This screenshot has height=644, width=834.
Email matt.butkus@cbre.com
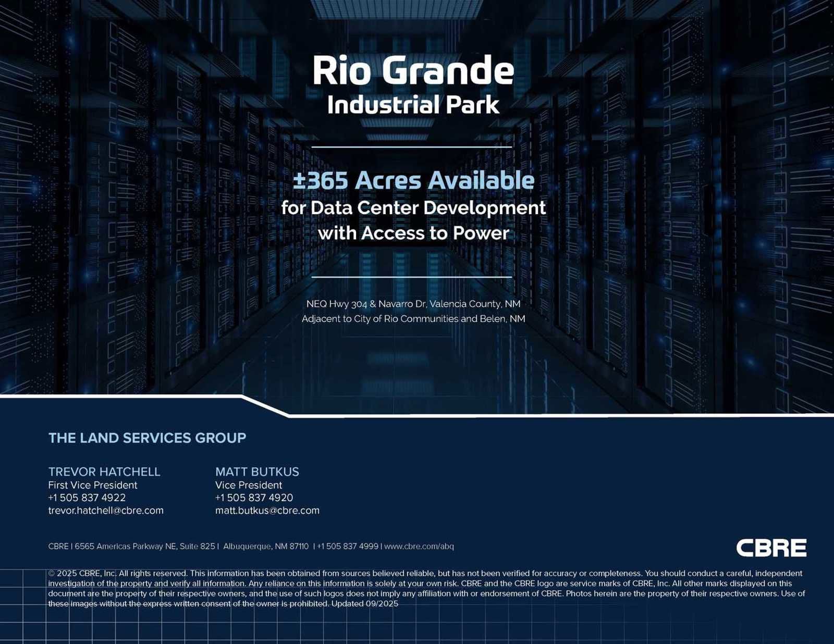[x=268, y=511]
